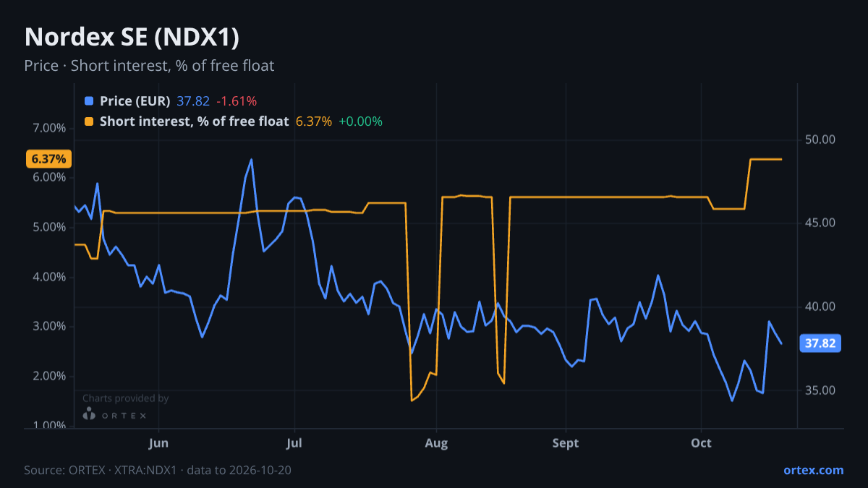Click the blue 37.82 axis marker
Screen dimensions: 868x488
[x=821, y=343]
